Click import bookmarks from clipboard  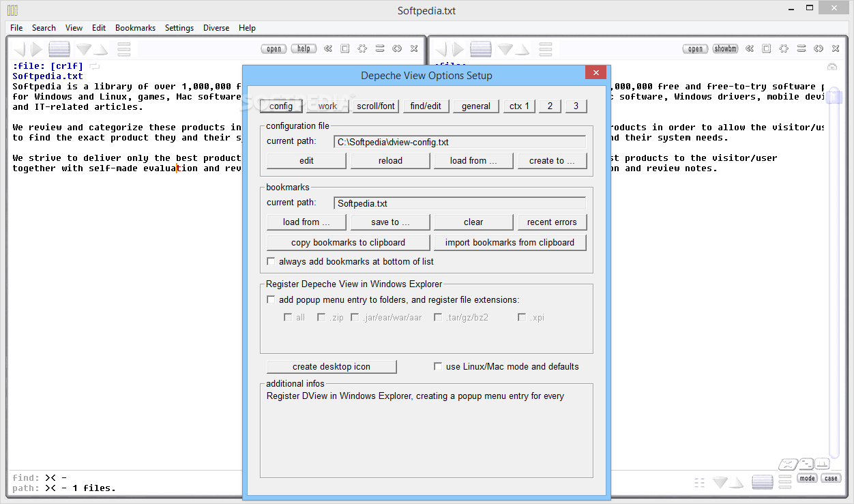510,243
